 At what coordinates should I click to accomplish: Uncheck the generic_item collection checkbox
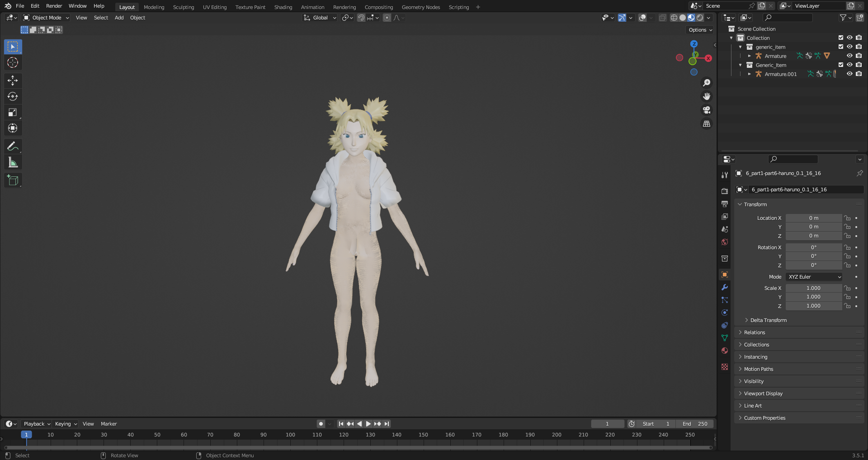point(841,47)
